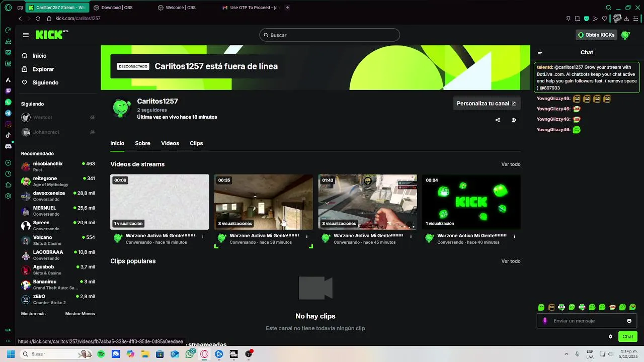
Task: Click the Windows Start button
Action: pyautogui.click(x=11, y=354)
